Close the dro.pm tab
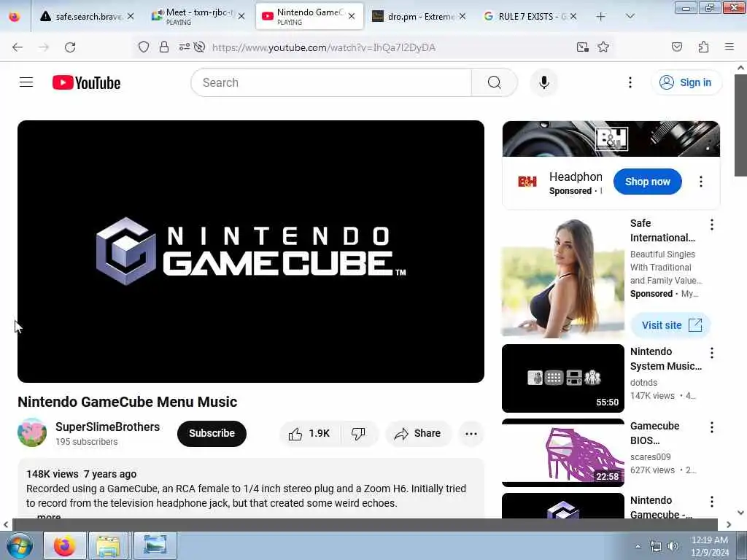Image resolution: width=747 pixels, height=560 pixels. [462, 16]
